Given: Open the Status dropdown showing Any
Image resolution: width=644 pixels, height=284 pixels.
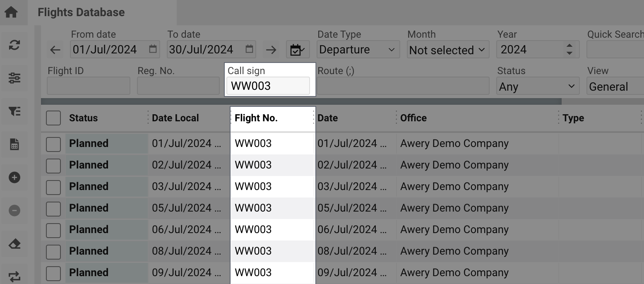Looking at the screenshot, I should pos(537,87).
